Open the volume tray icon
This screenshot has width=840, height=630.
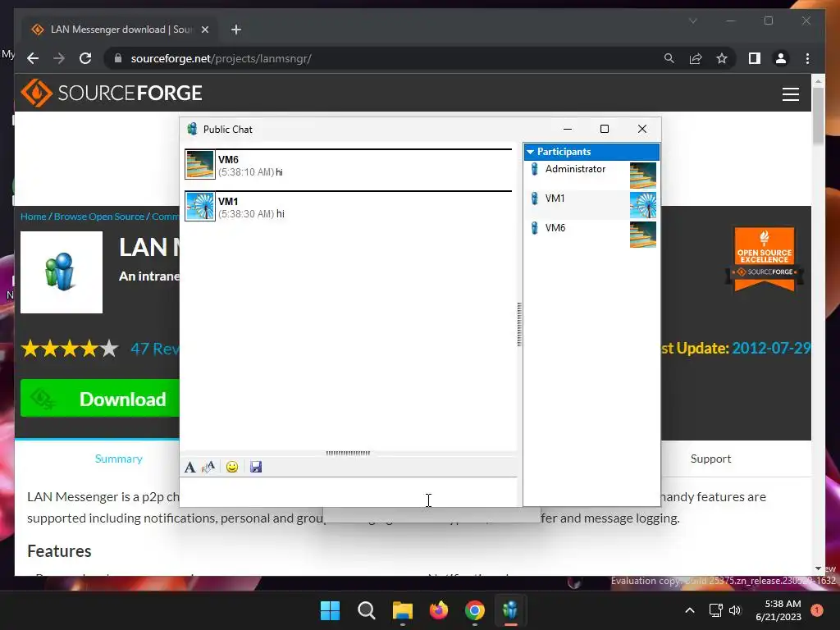pos(734,610)
